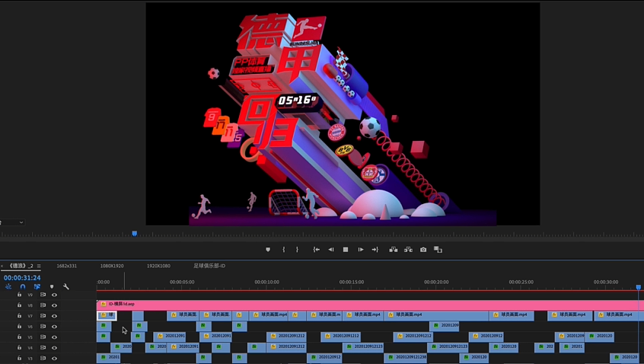Target track V7 label
The image size is (644, 364).
coord(30,316)
